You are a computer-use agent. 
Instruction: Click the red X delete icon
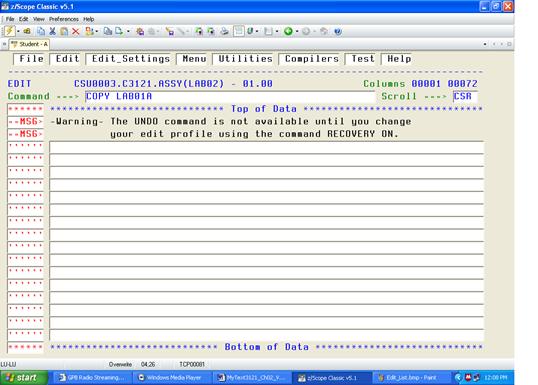tap(76, 32)
